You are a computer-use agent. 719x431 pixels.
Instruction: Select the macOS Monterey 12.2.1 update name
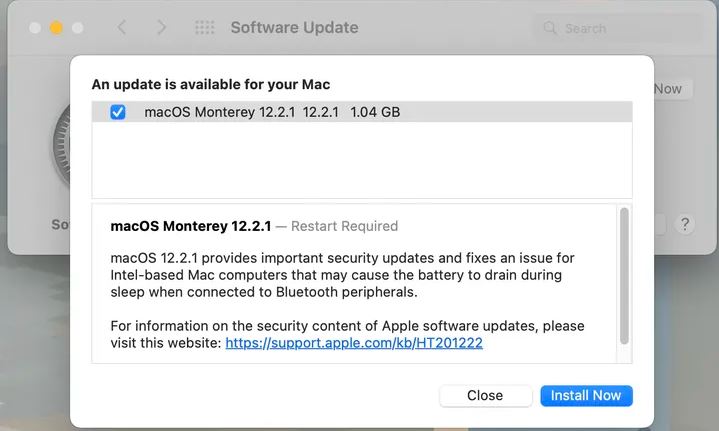click(220, 113)
